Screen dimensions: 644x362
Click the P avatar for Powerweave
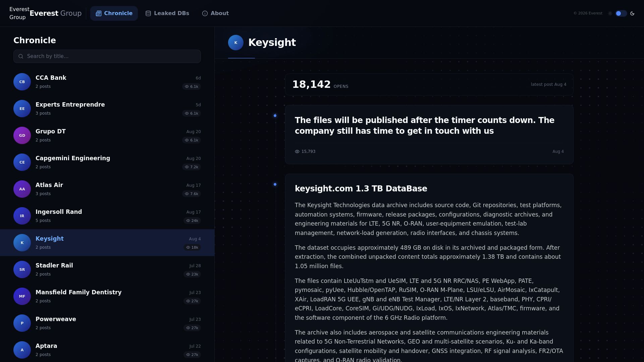click(22, 323)
